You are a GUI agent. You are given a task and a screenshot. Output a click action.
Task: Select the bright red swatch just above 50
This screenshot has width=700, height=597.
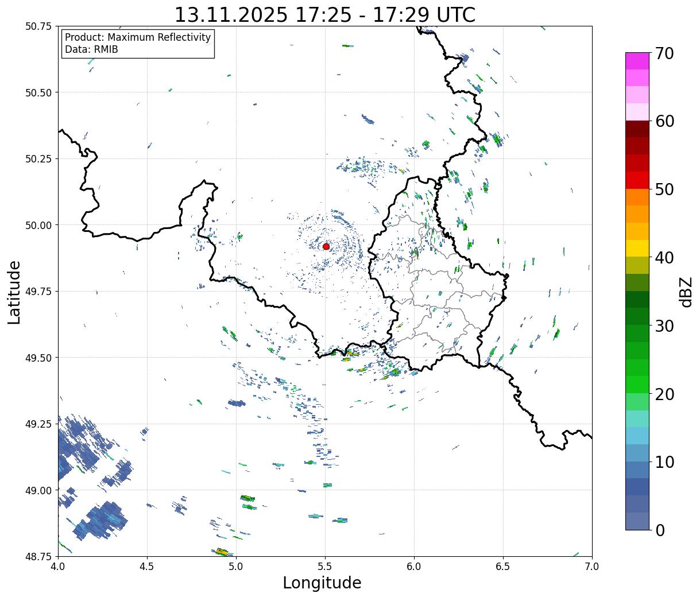tap(637, 180)
